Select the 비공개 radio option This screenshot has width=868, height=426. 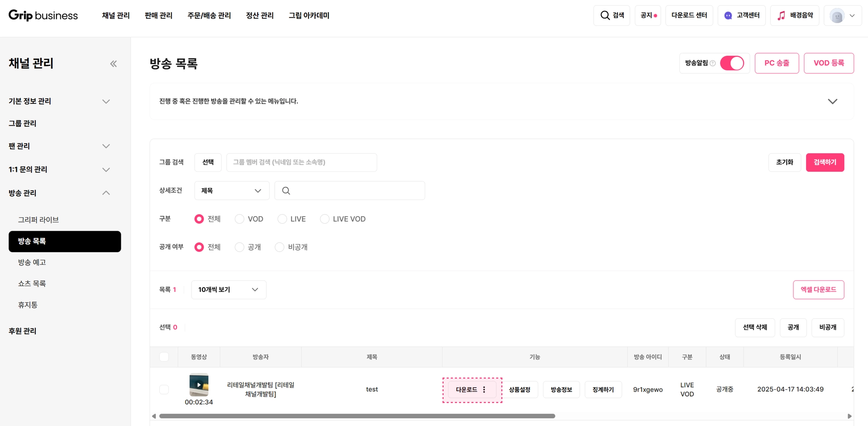point(279,247)
